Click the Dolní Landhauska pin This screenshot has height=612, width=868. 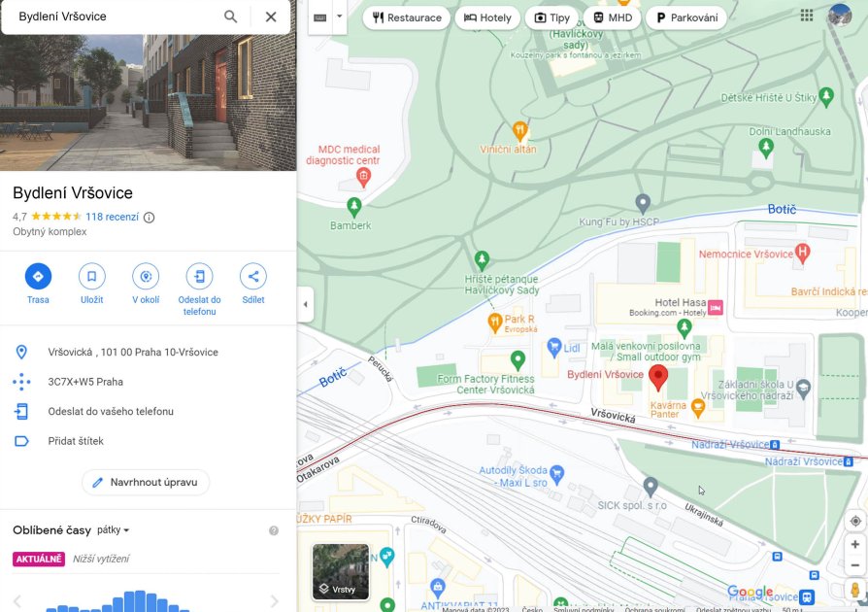pos(766,148)
